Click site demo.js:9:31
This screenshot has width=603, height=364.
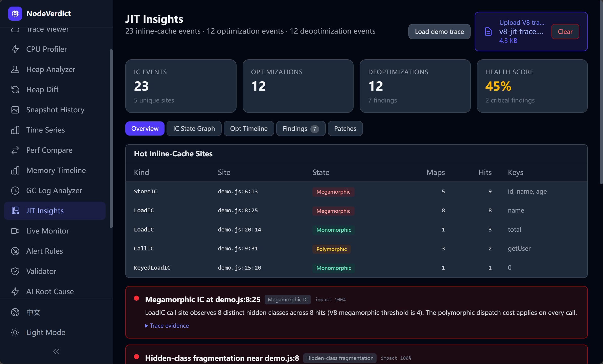point(238,249)
